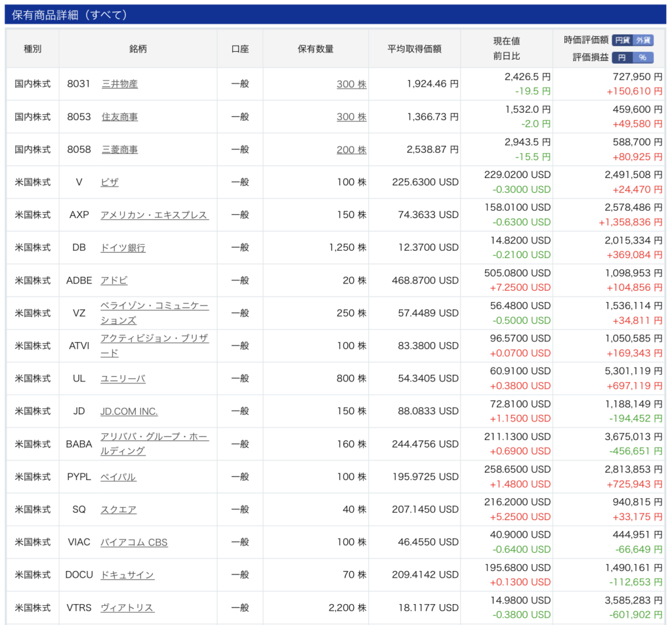The height and width of the screenshot is (625, 672).
Task: Open アドビ stock link
Action: 114,280
